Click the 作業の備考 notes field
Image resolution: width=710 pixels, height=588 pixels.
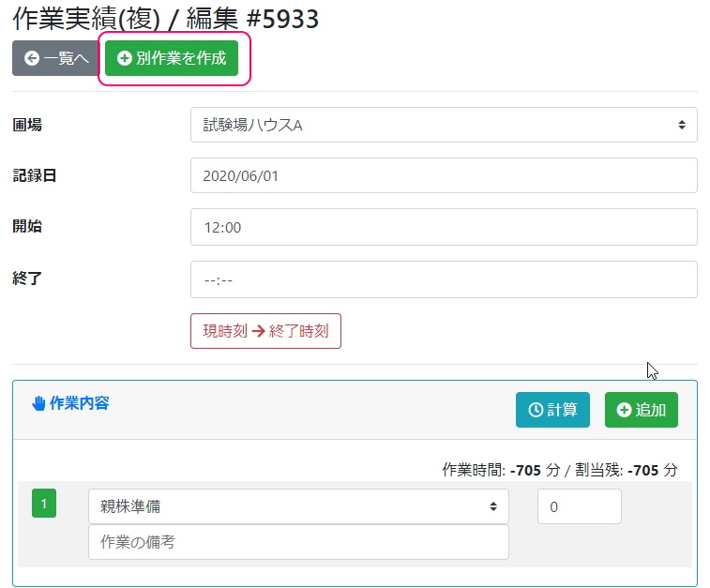click(299, 542)
